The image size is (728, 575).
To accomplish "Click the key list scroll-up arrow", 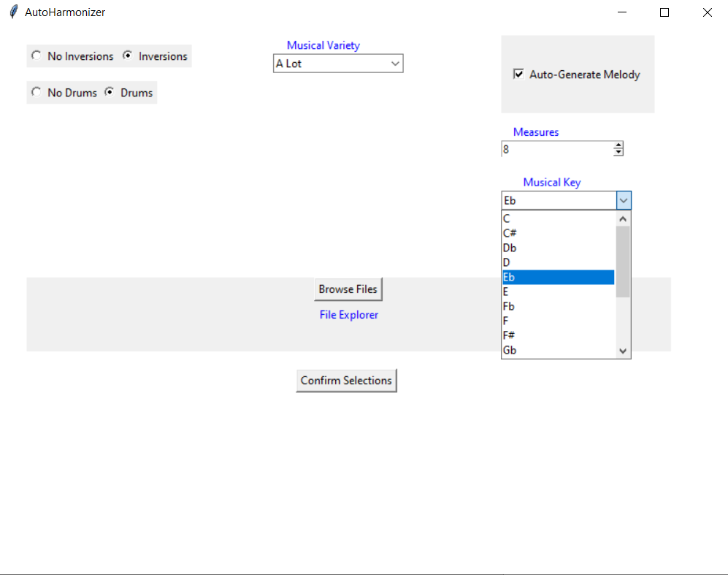I will coord(623,218).
